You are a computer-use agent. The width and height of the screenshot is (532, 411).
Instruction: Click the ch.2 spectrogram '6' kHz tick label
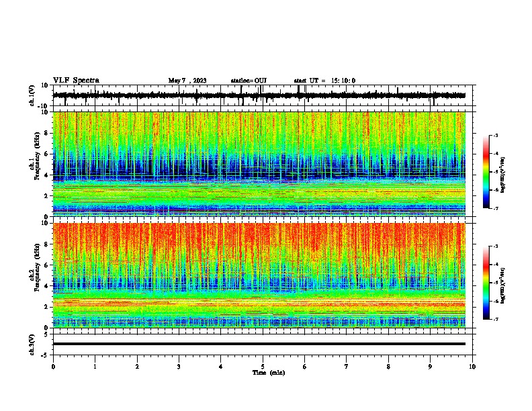46,265
